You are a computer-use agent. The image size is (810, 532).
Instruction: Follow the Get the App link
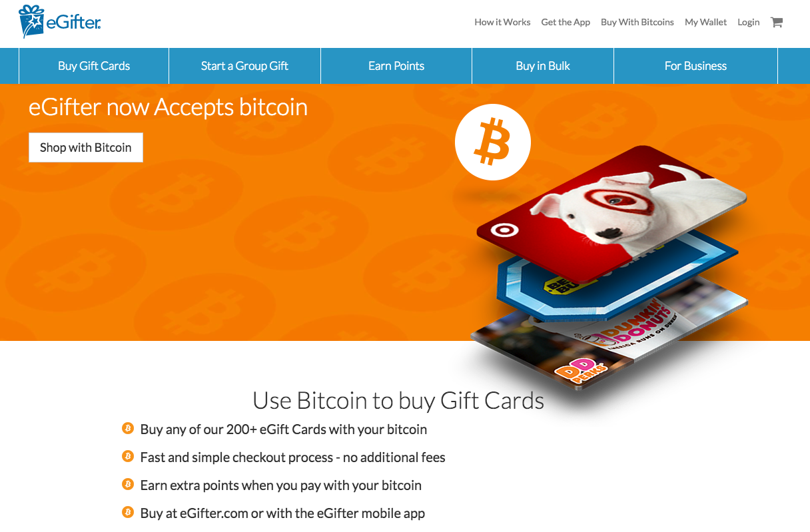coord(566,22)
